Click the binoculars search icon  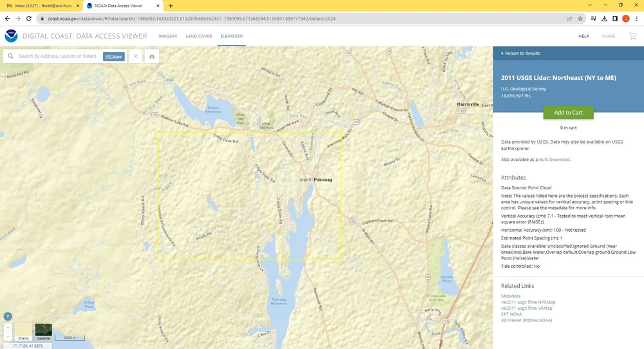pos(151,56)
